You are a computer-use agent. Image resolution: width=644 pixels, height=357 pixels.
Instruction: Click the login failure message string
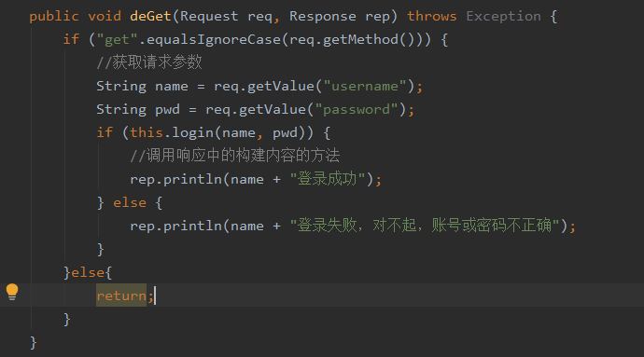[425, 226]
